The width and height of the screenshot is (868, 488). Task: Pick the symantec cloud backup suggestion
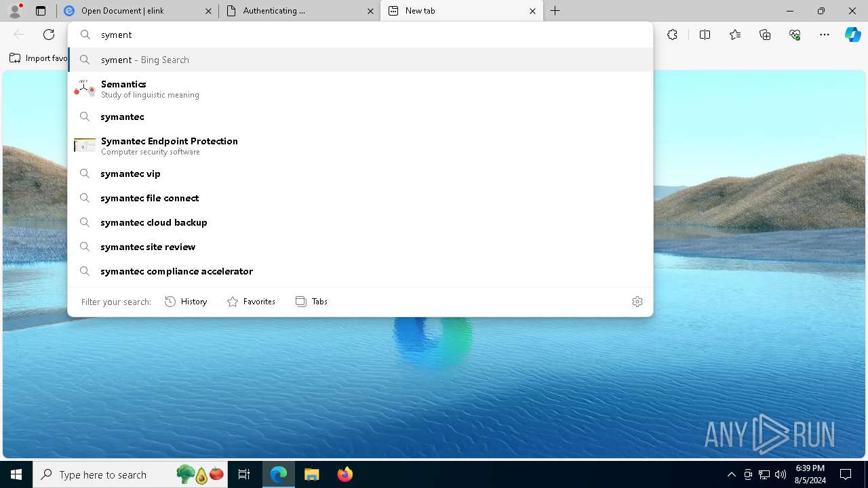click(x=360, y=222)
